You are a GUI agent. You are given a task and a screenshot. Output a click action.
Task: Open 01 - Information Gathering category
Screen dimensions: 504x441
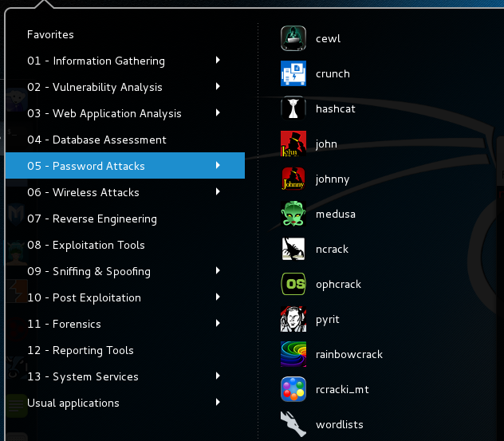pyautogui.click(x=125, y=61)
